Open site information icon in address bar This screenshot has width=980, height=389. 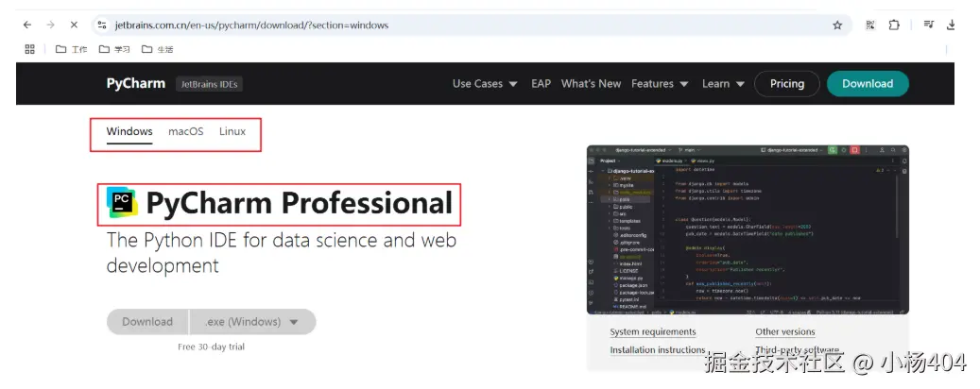[x=102, y=25]
